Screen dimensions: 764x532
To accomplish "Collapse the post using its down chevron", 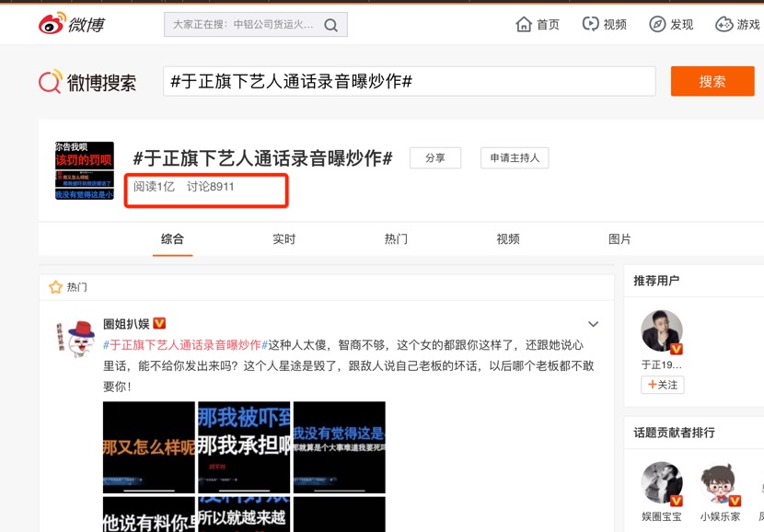I will [x=593, y=324].
